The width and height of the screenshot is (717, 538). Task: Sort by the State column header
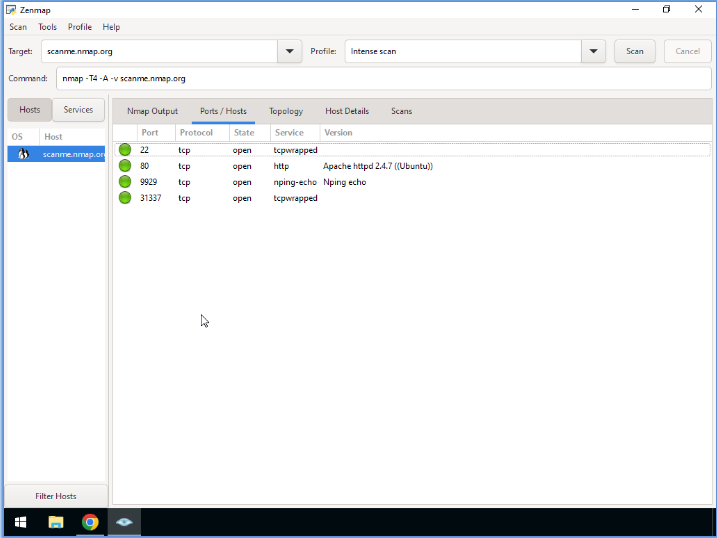250,133
